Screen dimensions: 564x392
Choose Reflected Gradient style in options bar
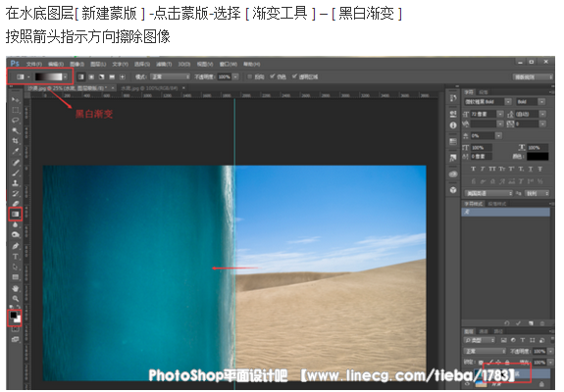(x=112, y=76)
